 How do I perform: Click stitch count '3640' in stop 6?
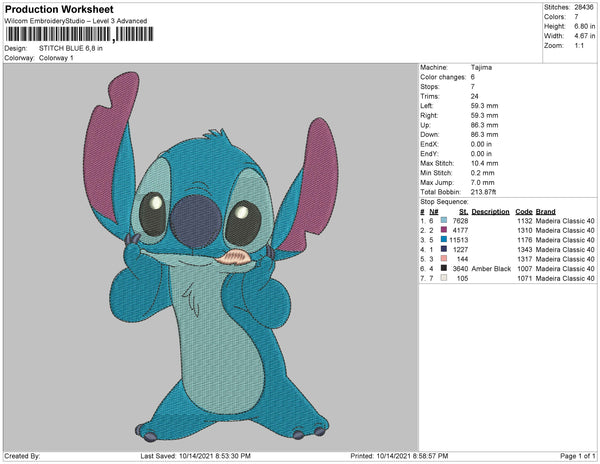click(460, 269)
